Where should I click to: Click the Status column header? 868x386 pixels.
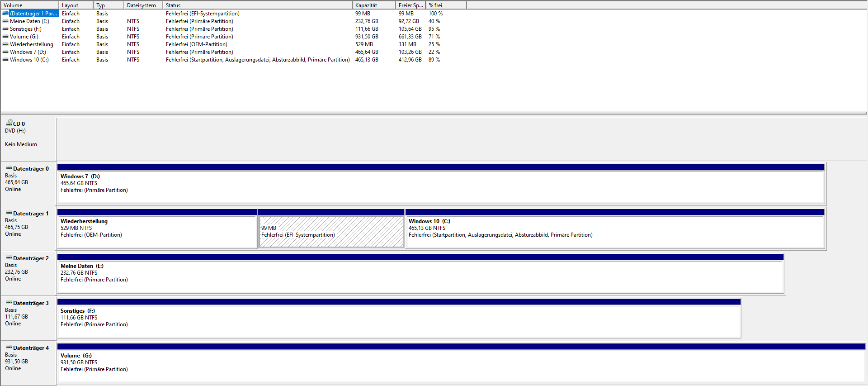pyautogui.click(x=257, y=5)
